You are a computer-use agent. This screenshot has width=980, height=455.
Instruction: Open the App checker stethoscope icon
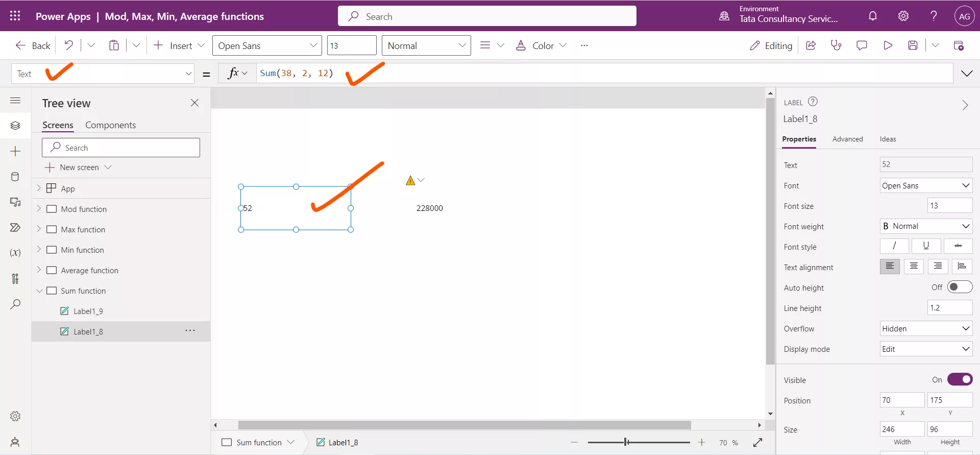[836, 45]
